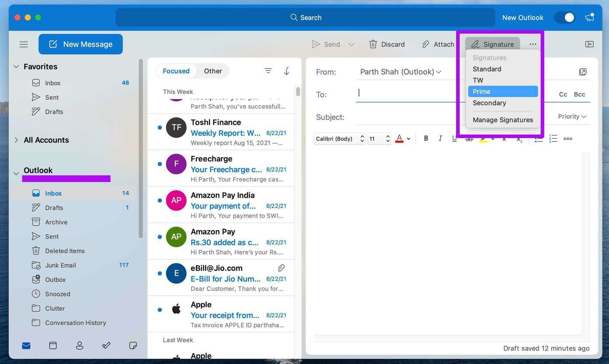Click the message list scrollbar
Screen dimensions: 609x364
click(298, 91)
